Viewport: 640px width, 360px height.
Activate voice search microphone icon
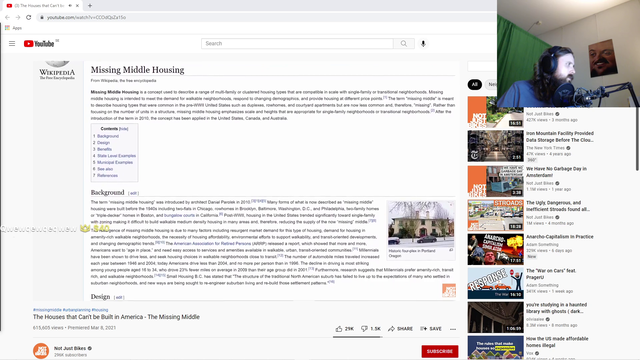tap(423, 44)
